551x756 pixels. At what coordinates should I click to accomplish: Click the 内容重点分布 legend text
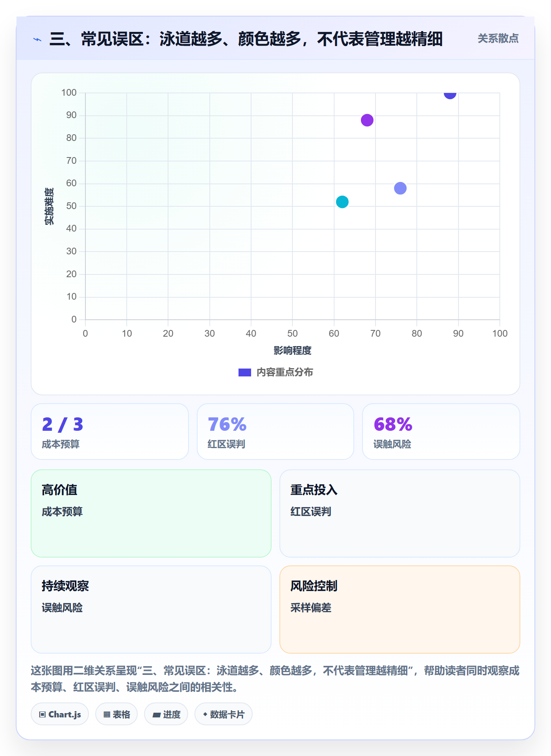285,372
